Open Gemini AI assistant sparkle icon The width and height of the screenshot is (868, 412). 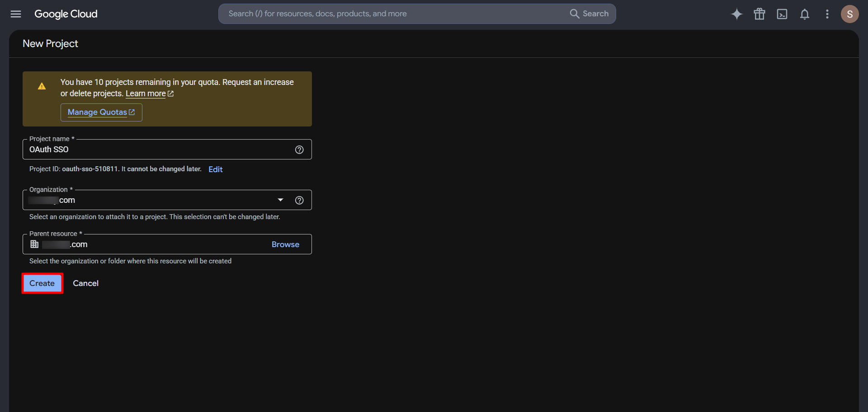coord(737,14)
